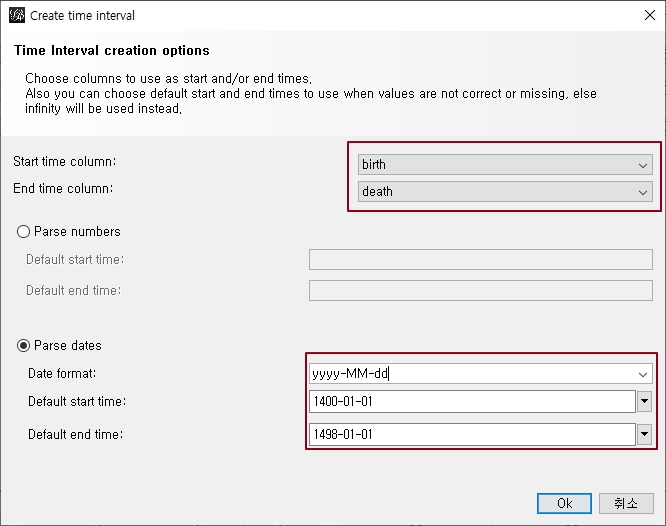666x526 pixels.
Task: Expand the Date format chevron arrow
Action: (642, 374)
